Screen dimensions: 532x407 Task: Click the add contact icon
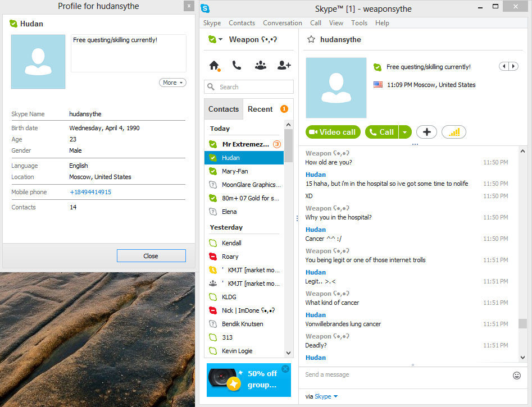pyautogui.click(x=284, y=65)
